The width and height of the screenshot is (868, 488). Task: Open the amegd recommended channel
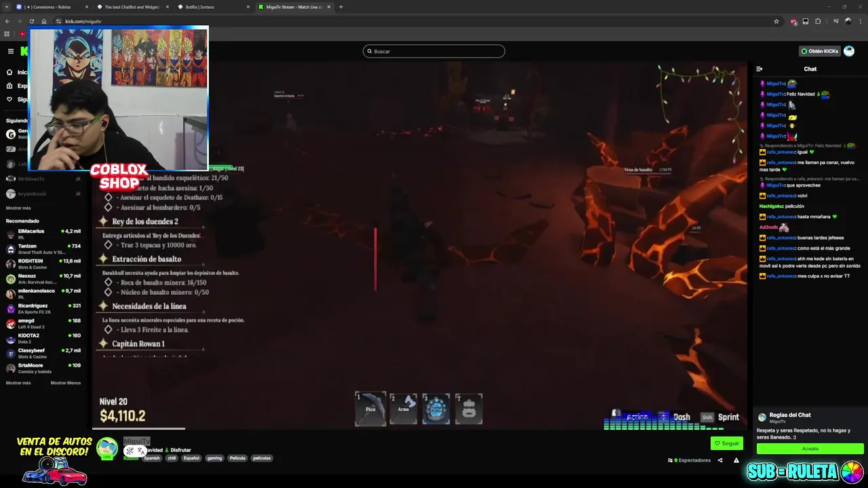(43, 323)
